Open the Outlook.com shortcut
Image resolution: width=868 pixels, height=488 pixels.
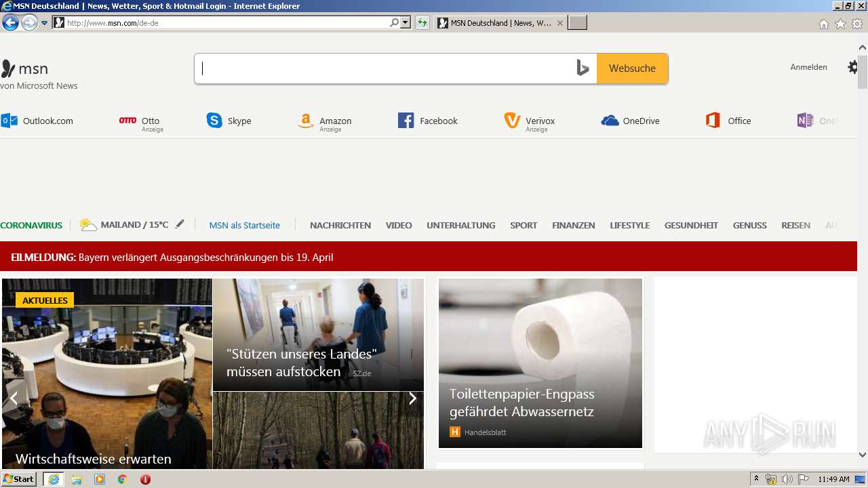(x=37, y=121)
